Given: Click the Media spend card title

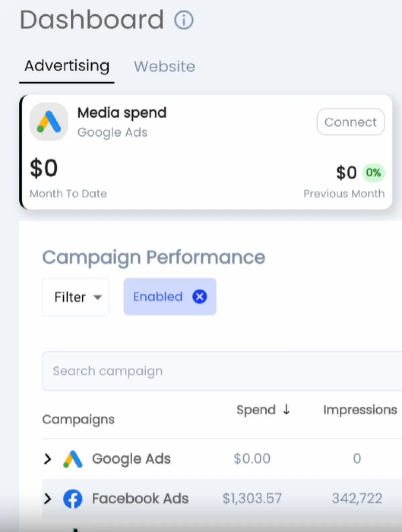Looking at the screenshot, I should pos(122,113).
